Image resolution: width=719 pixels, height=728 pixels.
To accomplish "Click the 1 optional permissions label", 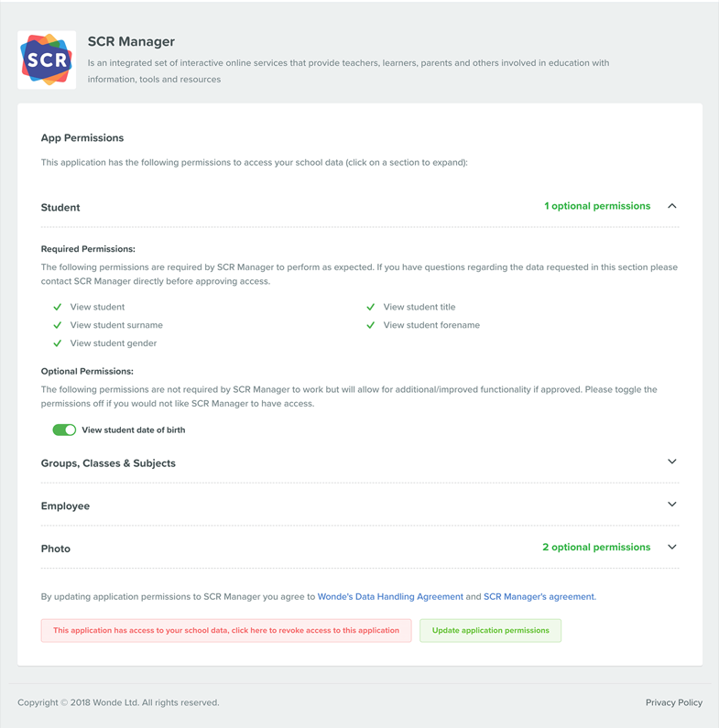I will (x=597, y=206).
